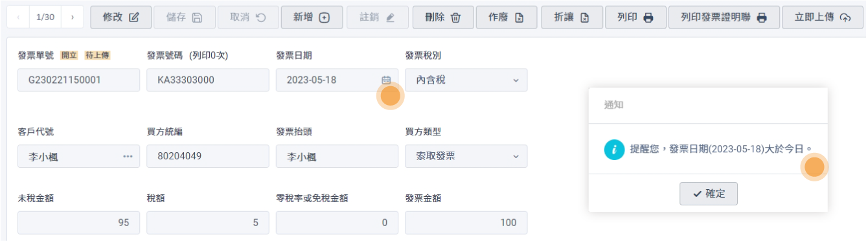Click the 發票抬頭 李小楓 field
868x241 pixels.
coord(337,156)
